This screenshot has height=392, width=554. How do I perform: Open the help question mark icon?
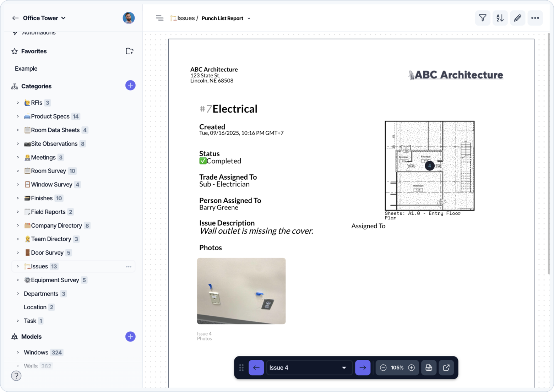(x=16, y=376)
